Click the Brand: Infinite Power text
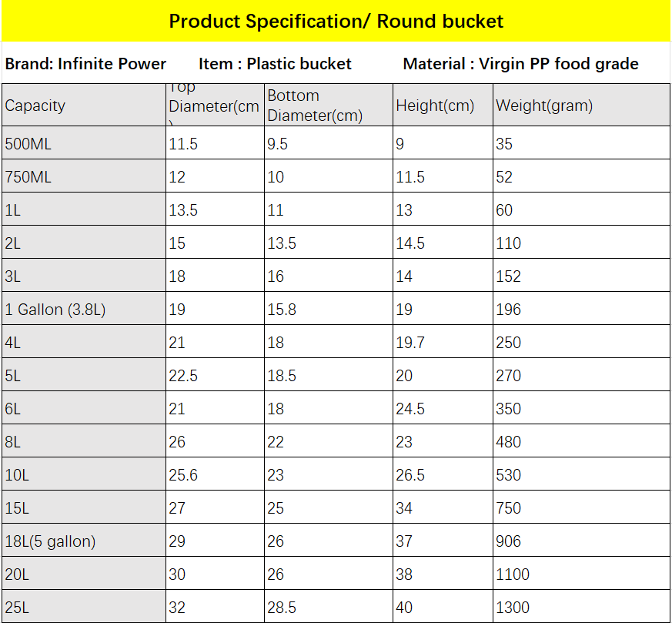672x623 pixels. tap(85, 63)
